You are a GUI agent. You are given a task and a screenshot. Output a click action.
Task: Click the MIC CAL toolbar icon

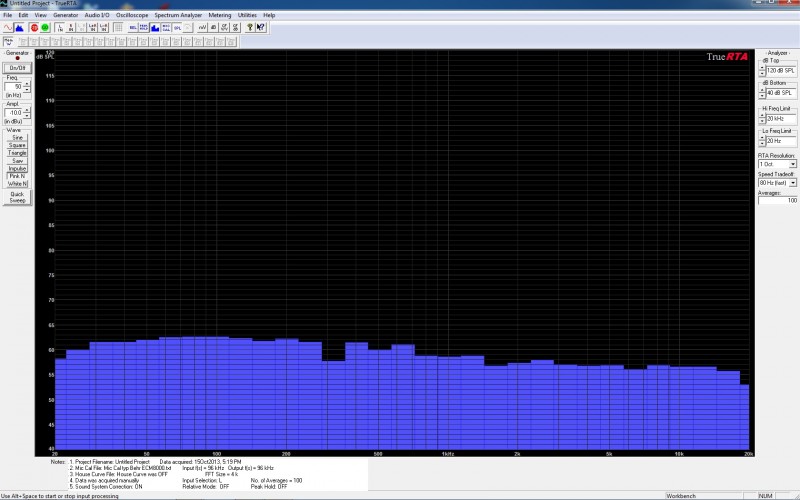[166, 28]
